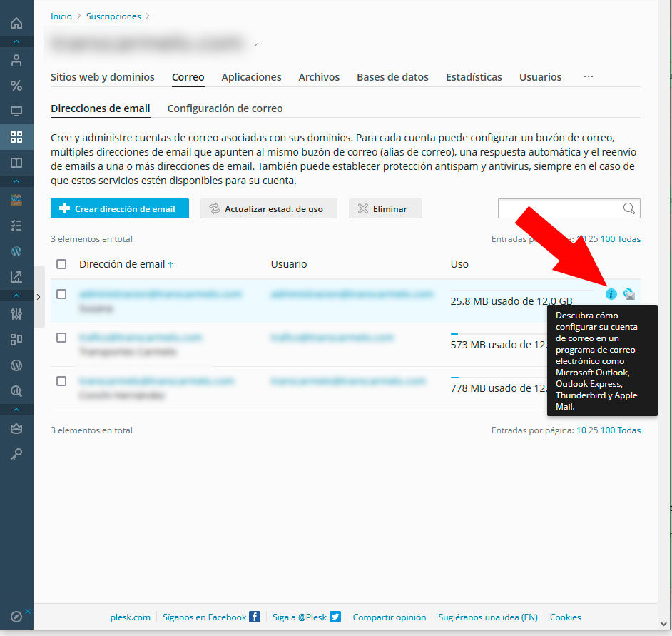Screen dimensions: 672x636
Task: Check the box for the 778 MB row
Action: pos(61,381)
